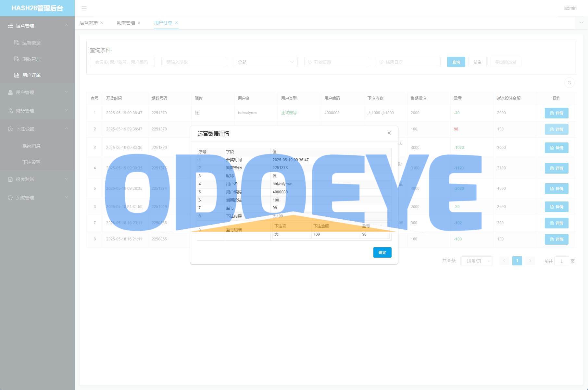
Task: Open 详情 for order row 7
Action: [557, 223]
